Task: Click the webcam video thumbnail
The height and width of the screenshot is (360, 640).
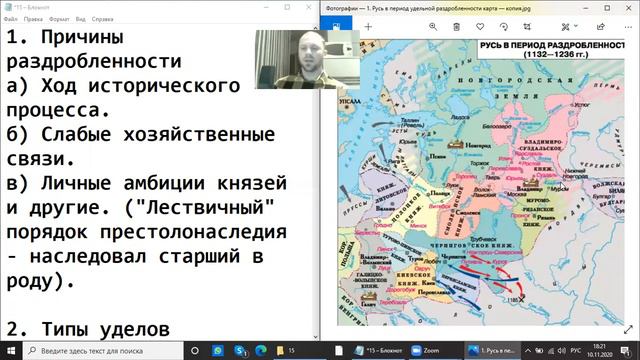Action: pyautogui.click(x=307, y=59)
